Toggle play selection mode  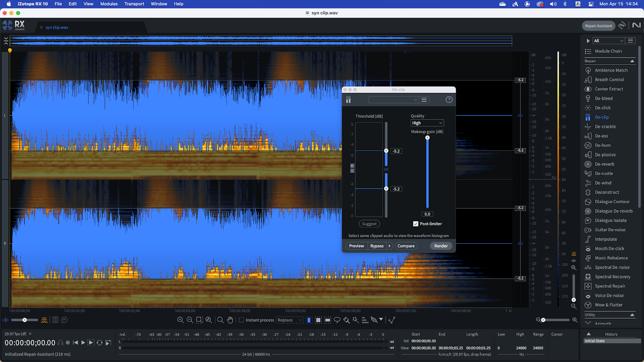tap(91, 343)
